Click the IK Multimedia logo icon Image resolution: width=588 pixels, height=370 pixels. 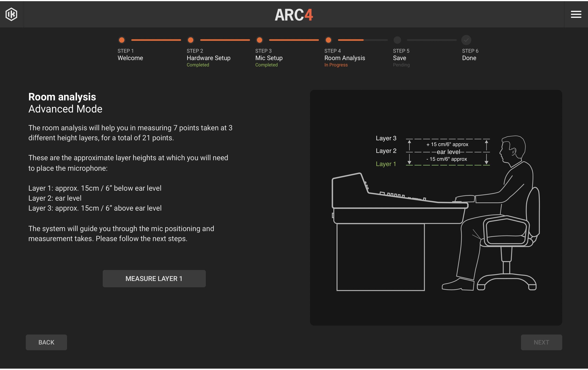[12, 15]
